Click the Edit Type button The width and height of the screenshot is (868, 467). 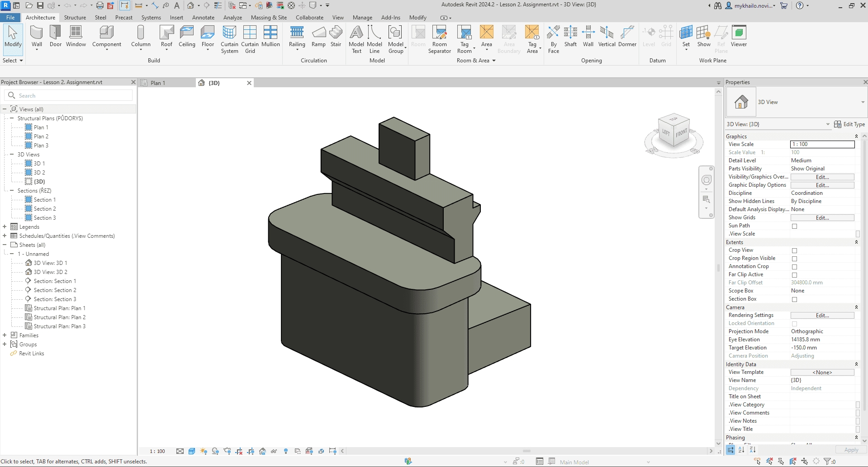pyautogui.click(x=849, y=124)
